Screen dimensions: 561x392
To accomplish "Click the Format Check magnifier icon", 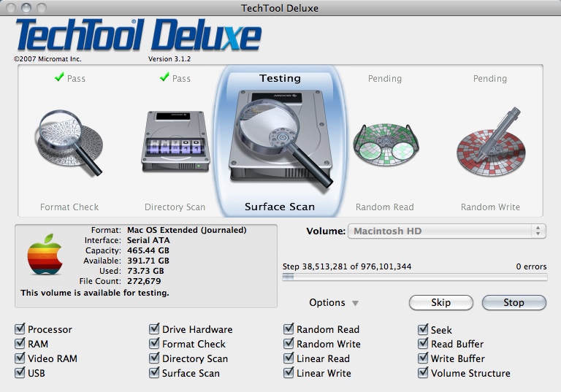I will [x=69, y=142].
